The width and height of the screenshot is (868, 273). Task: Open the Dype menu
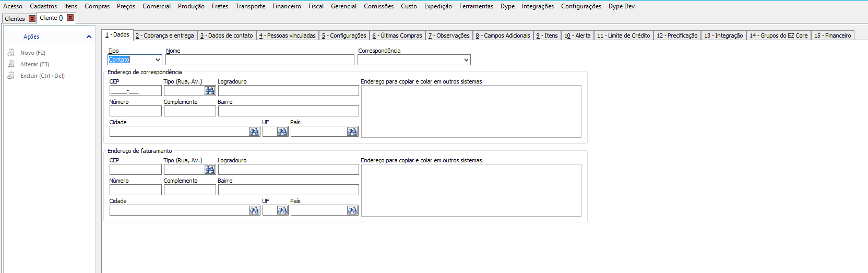coord(507,6)
